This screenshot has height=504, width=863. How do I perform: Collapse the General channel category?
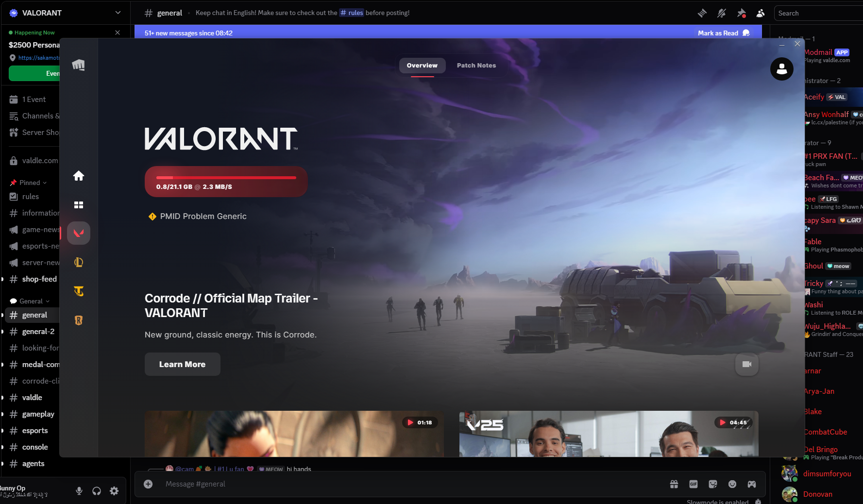[30, 301]
